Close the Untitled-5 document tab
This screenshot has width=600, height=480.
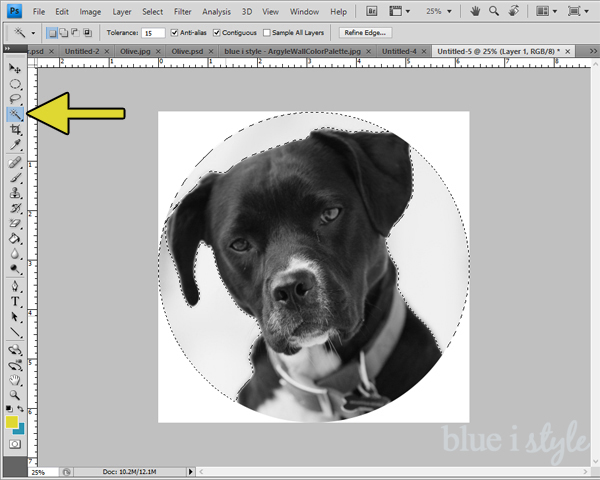(x=568, y=51)
